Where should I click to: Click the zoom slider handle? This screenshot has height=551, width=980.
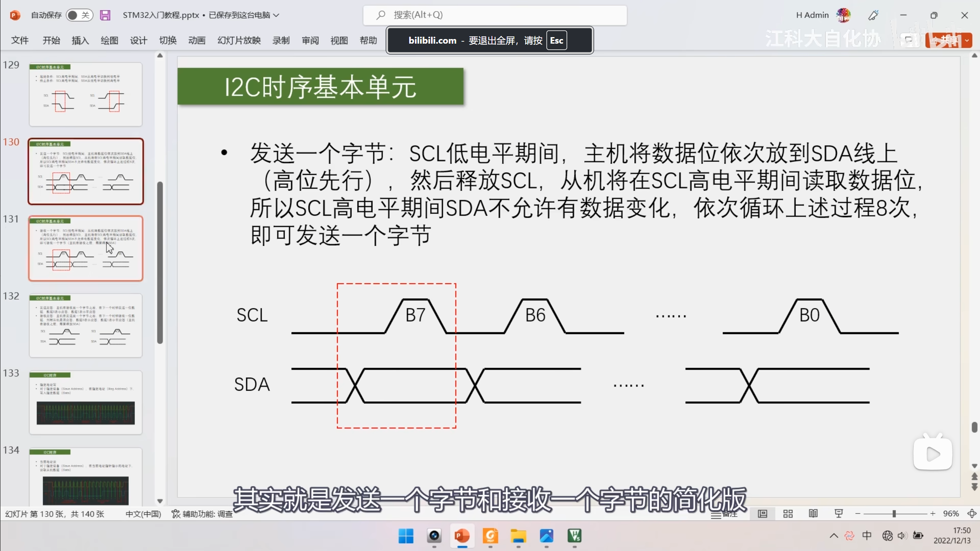[894, 514]
